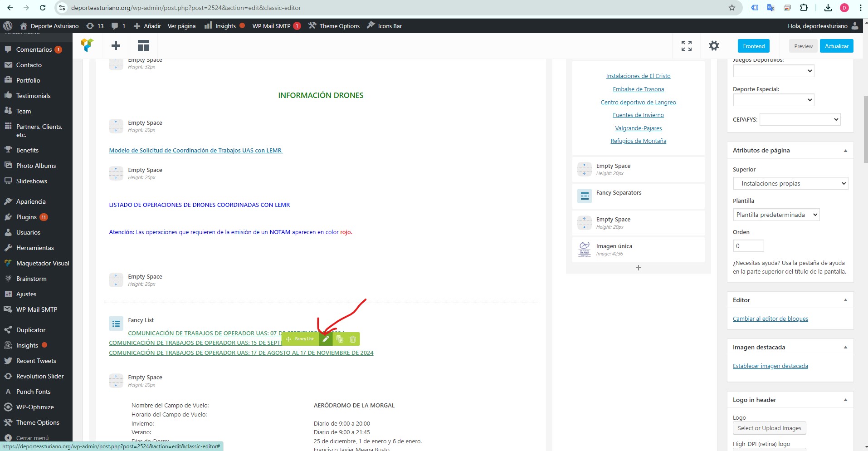The height and width of the screenshot is (451, 868).
Task: Clone the Fancy List element
Action: [339, 339]
